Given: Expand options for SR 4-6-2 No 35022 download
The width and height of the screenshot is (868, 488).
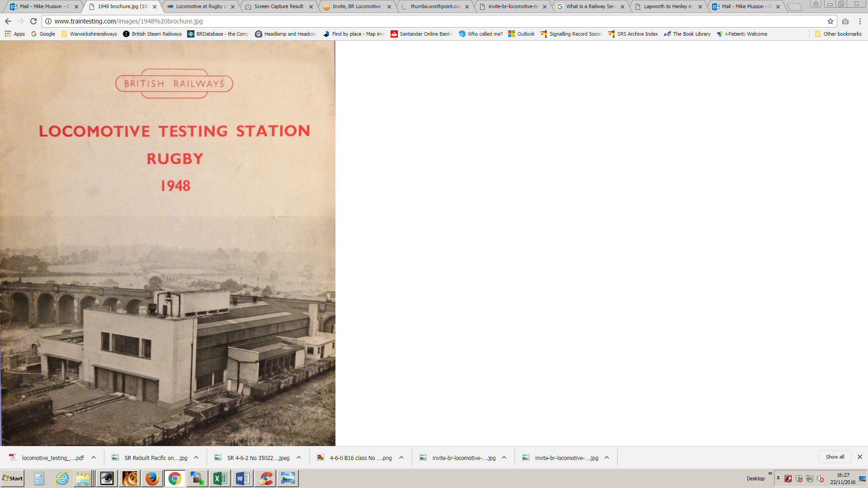Looking at the screenshot, I should coord(299,458).
